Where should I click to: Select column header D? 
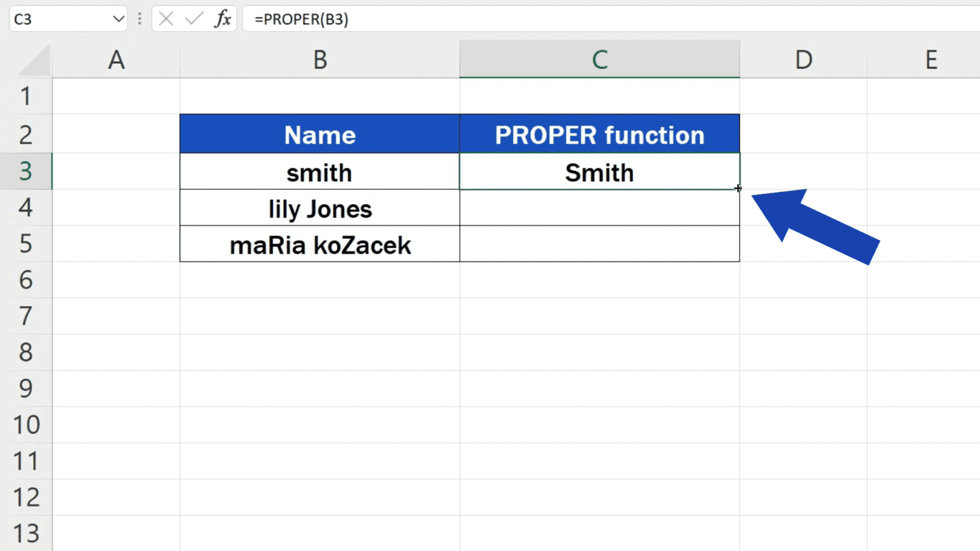pyautogui.click(x=803, y=59)
